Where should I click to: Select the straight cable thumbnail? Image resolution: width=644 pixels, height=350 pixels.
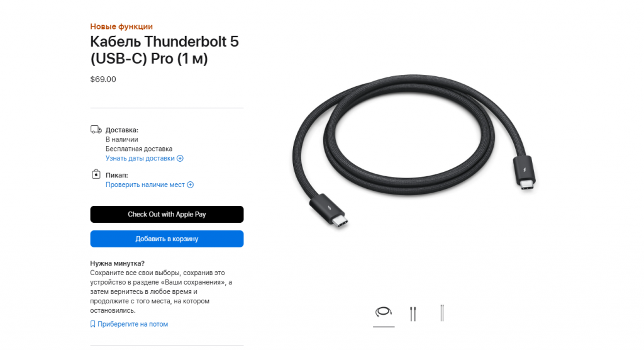(442, 313)
